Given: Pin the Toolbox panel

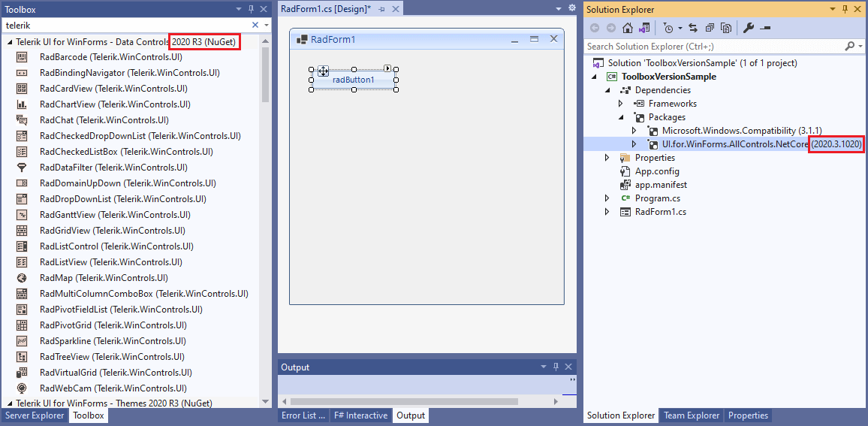Looking at the screenshot, I should pyautogui.click(x=252, y=9).
